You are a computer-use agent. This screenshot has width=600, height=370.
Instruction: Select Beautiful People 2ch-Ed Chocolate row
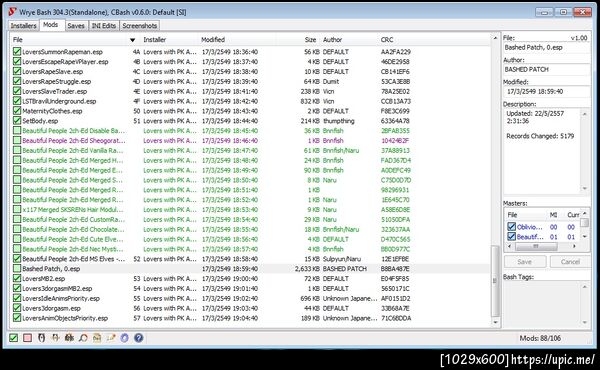[x=251, y=229]
